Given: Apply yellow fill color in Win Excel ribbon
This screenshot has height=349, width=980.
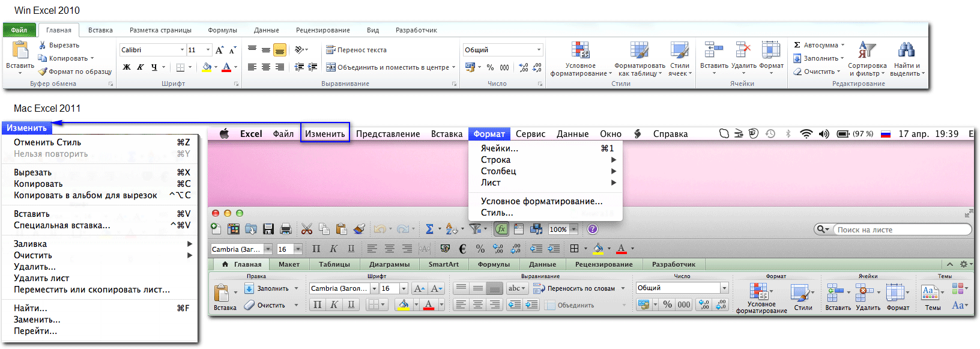Looking at the screenshot, I should (207, 67).
